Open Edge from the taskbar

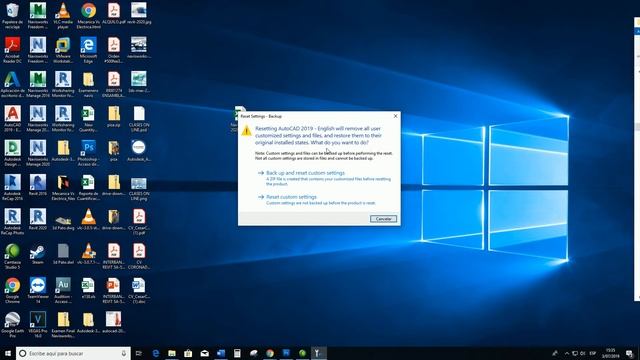156,353
